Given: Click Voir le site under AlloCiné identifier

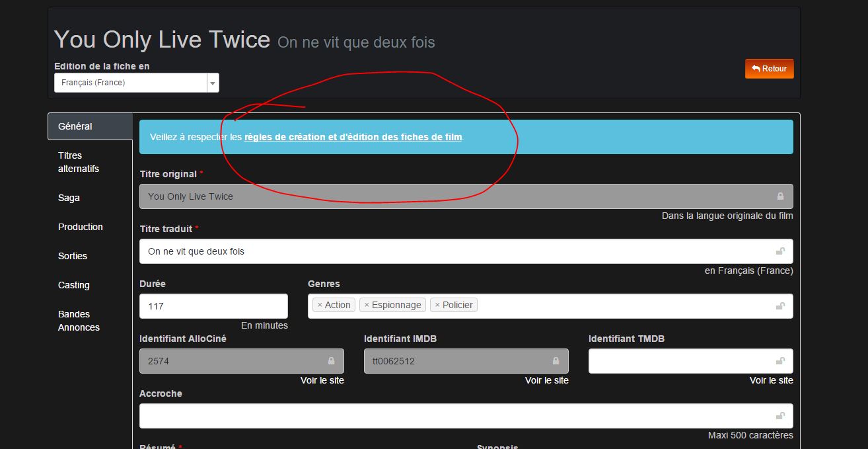Looking at the screenshot, I should (322, 380).
